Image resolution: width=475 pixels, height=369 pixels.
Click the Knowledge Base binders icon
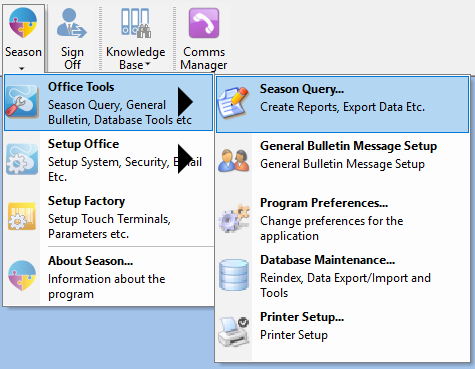(x=136, y=23)
